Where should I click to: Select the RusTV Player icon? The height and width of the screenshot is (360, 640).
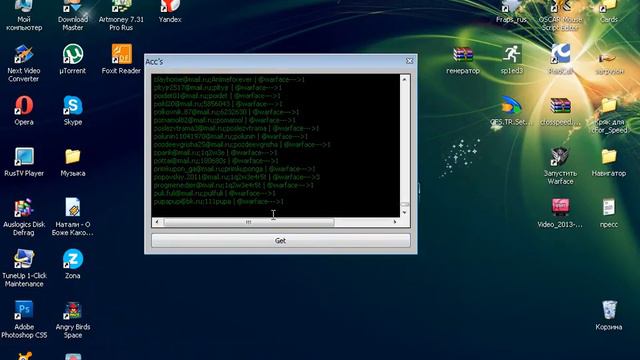pyautogui.click(x=24, y=162)
